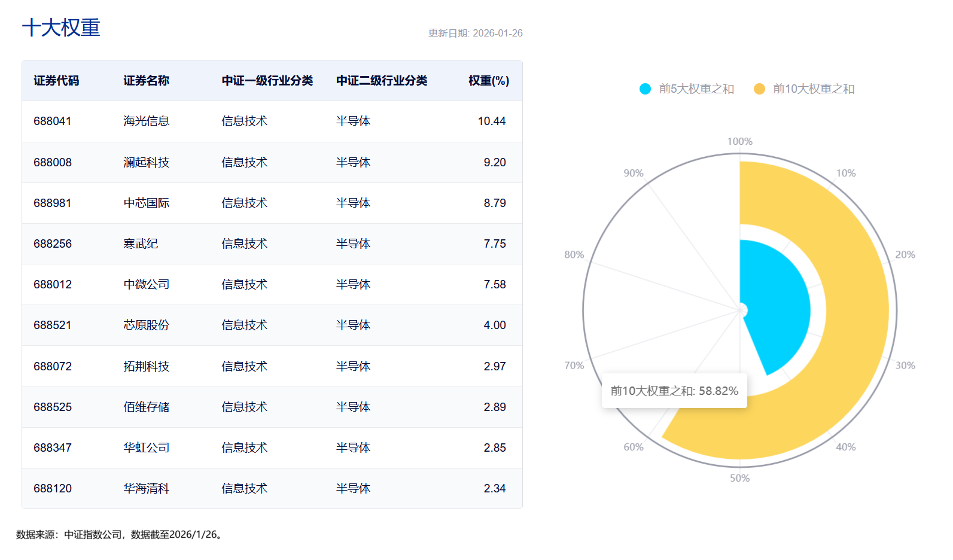Viewport: 953px width, 560px height.
Task: Select the 寒武纪 row name
Action: coord(141,244)
